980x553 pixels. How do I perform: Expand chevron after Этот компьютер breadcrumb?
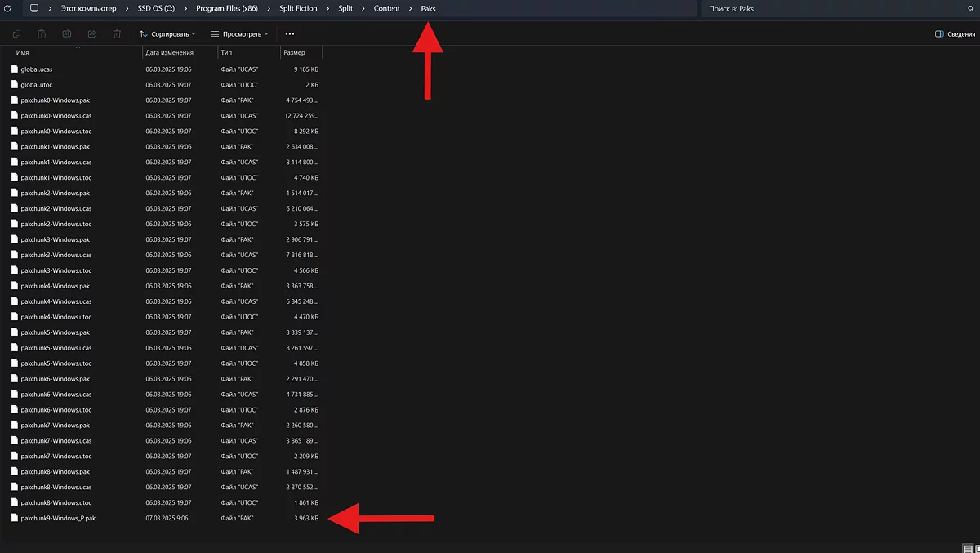click(127, 8)
